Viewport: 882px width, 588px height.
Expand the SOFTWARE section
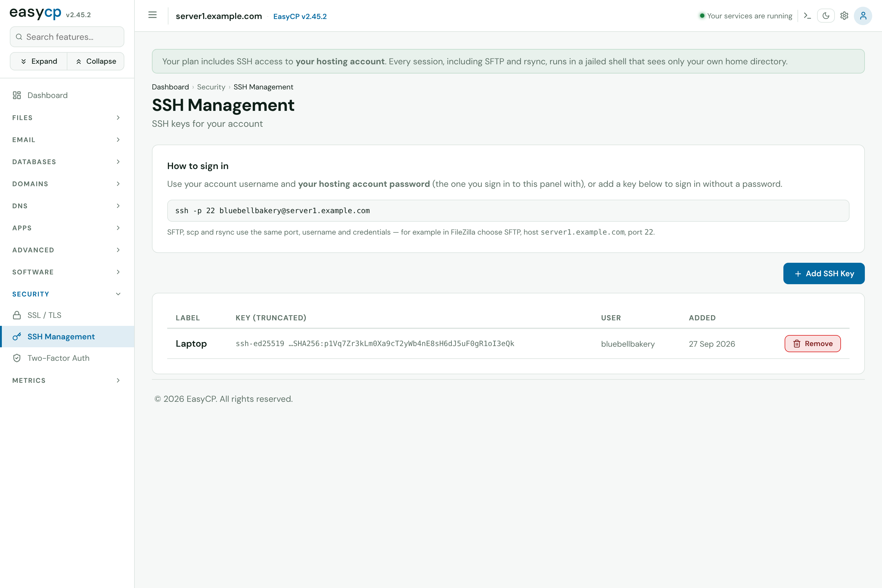pyautogui.click(x=67, y=272)
